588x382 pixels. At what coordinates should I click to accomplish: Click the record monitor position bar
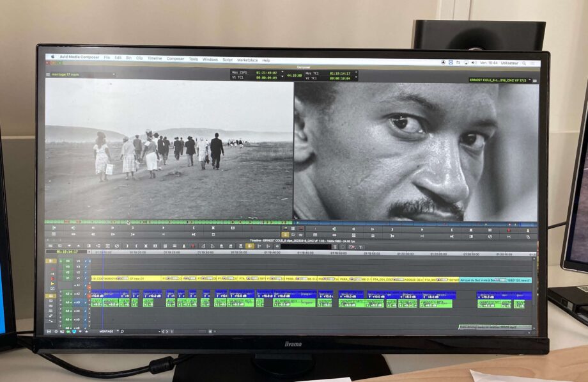pos(415,224)
